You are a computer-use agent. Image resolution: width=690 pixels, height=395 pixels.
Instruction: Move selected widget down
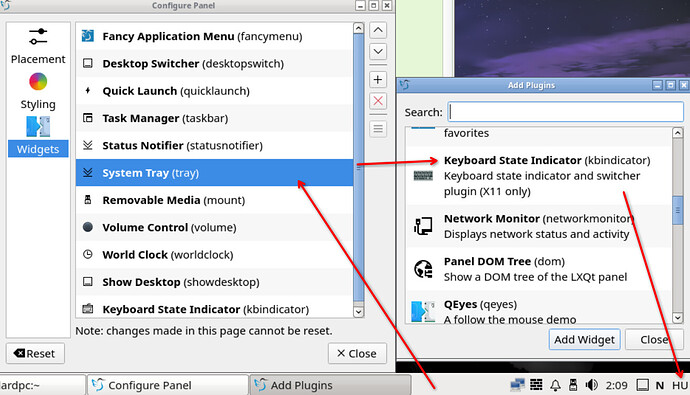[x=378, y=51]
